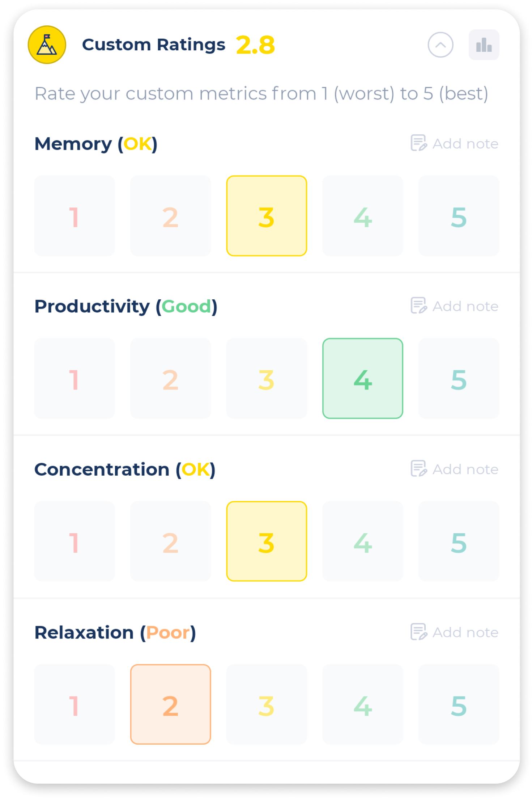The width and height of the screenshot is (532, 800).
Task: Select the orange Relaxation rating 2
Action: pos(170,704)
